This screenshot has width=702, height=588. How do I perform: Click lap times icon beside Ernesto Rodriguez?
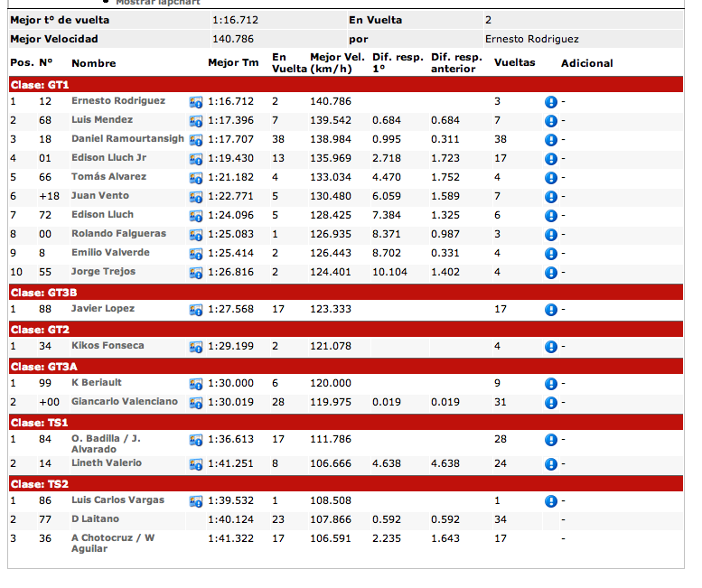click(x=195, y=102)
